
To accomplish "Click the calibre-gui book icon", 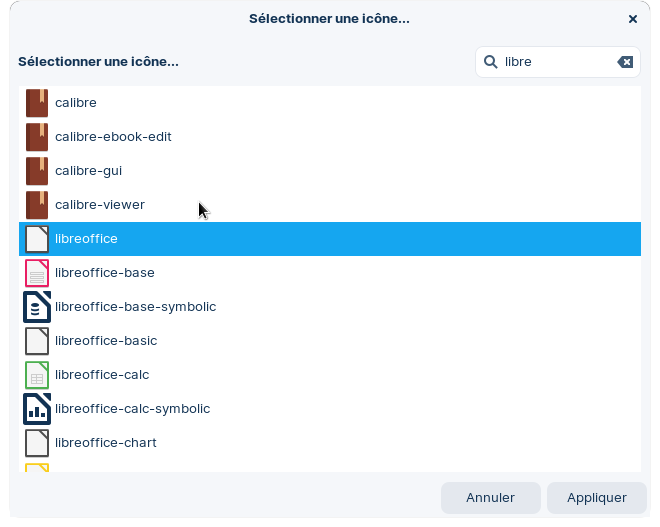I will point(37,171).
